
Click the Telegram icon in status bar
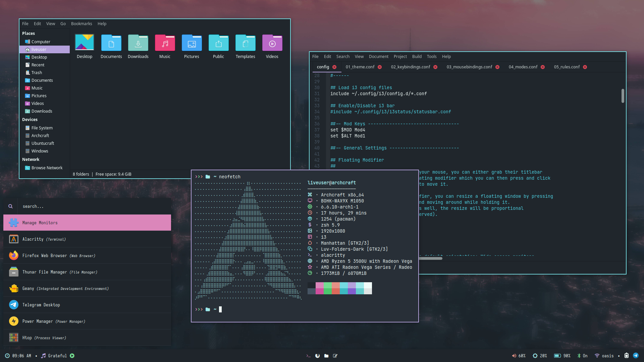(x=636, y=356)
